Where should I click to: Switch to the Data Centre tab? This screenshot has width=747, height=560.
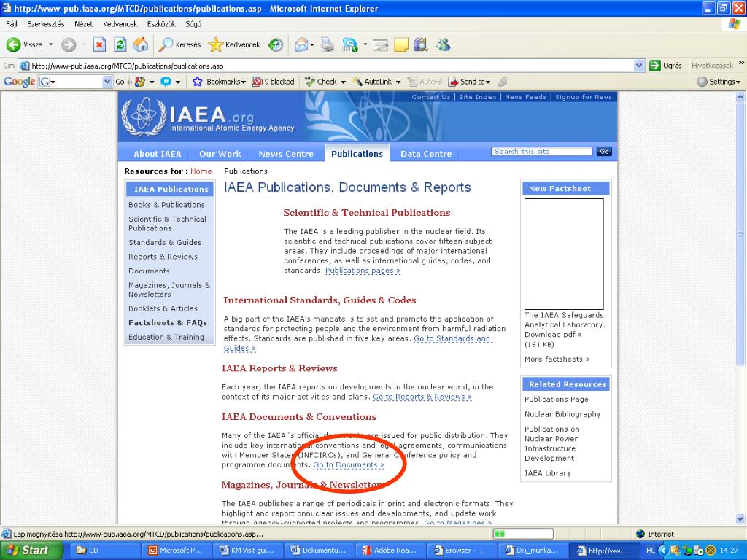(x=426, y=154)
